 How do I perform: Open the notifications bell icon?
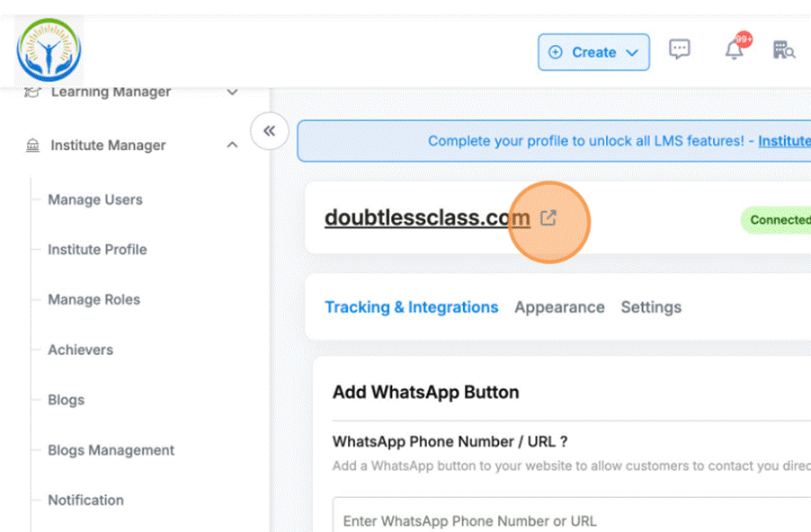735,50
